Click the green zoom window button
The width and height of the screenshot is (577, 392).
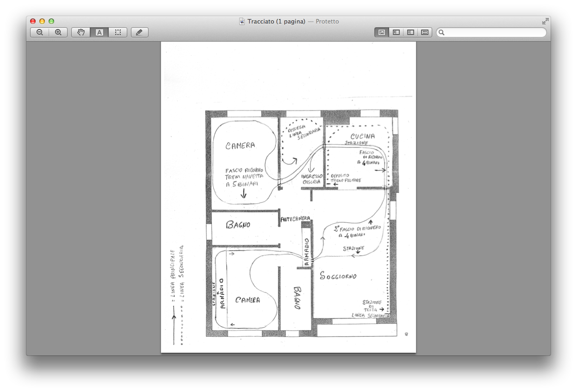click(x=51, y=21)
